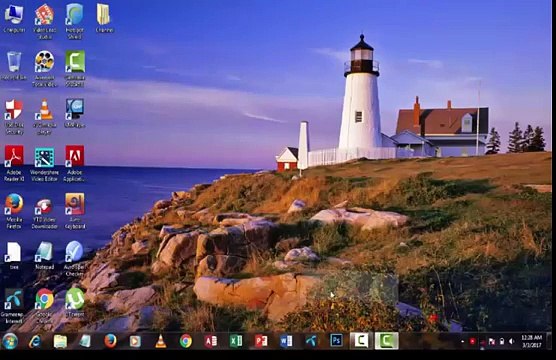Switch to white Camtasia taskbar button

click(361, 341)
